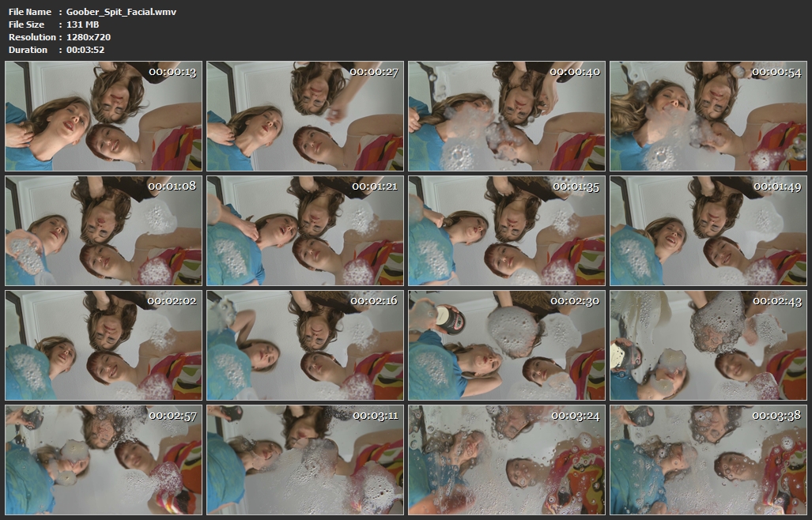Select the frame at 00:00:27

click(x=305, y=116)
